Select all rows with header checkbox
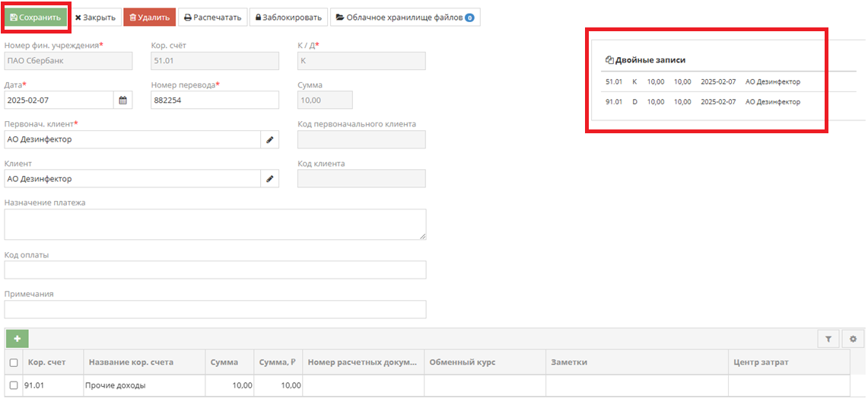Viewport: 868px width, 399px height. click(14, 362)
